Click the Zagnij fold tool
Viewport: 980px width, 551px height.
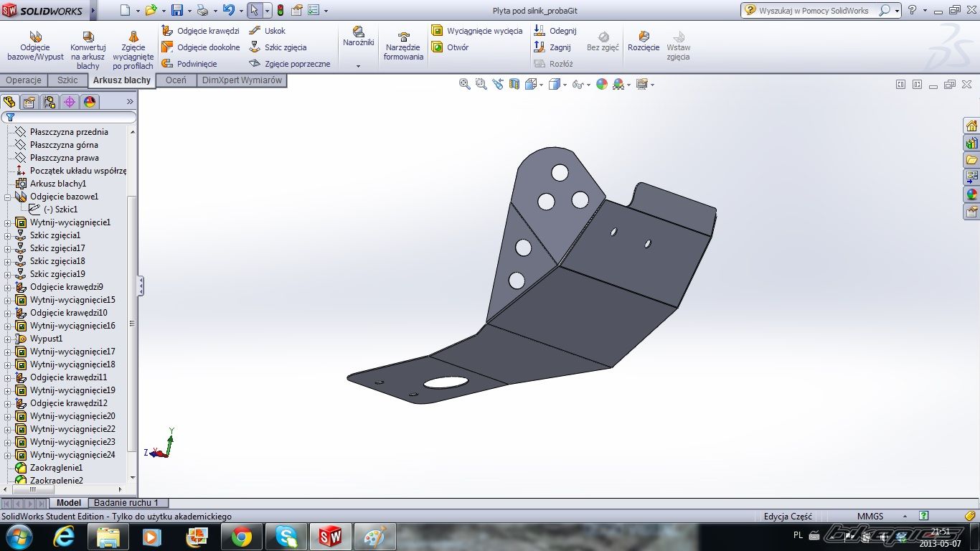(x=552, y=47)
